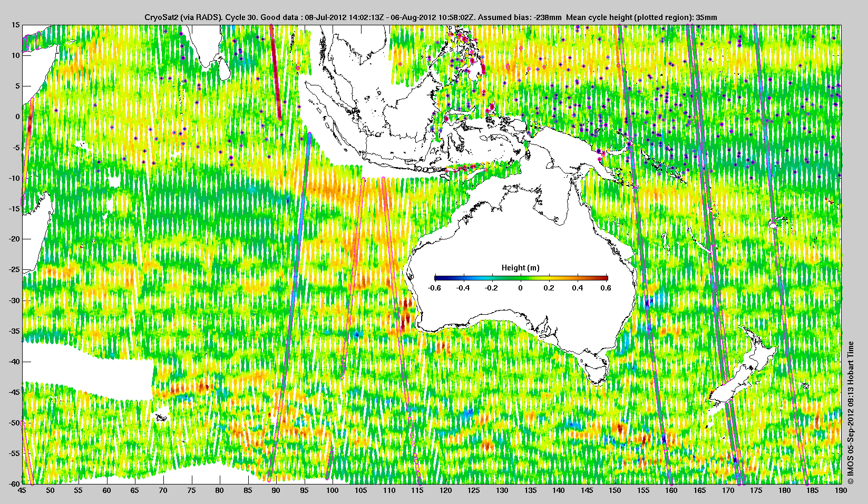868x504 pixels.
Task: Click latitude tick label -30 on the vertical axis
Action: [x=15, y=301]
